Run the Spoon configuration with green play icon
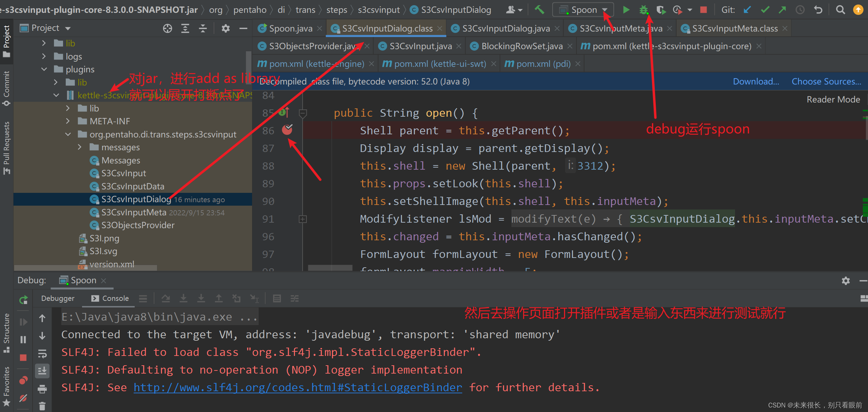 [626, 10]
